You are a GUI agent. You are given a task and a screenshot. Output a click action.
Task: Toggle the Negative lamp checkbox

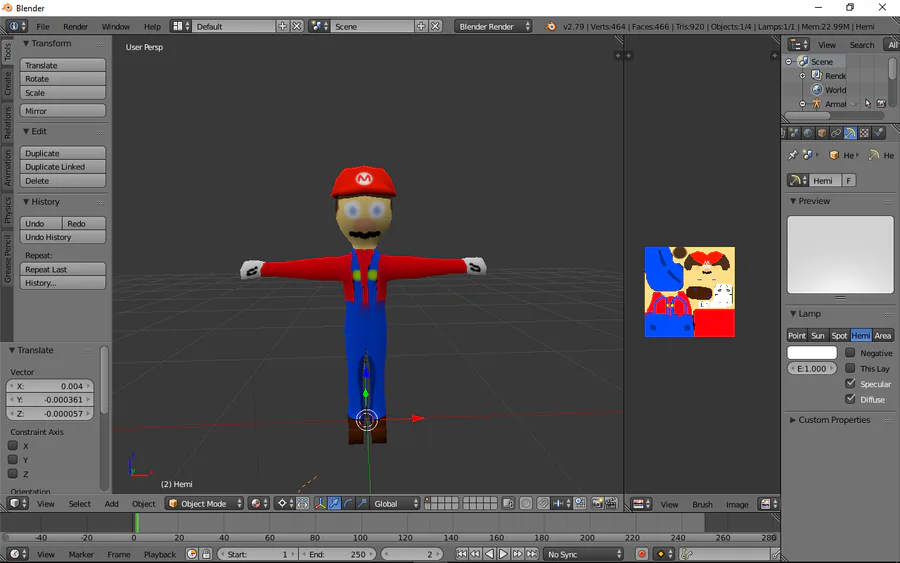850,352
